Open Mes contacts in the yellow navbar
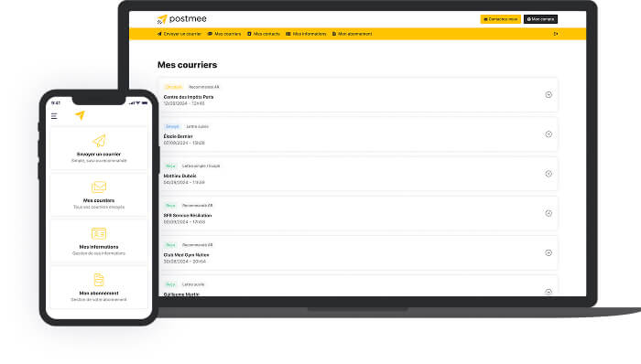641x364 pixels. click(x=264, y=34)
